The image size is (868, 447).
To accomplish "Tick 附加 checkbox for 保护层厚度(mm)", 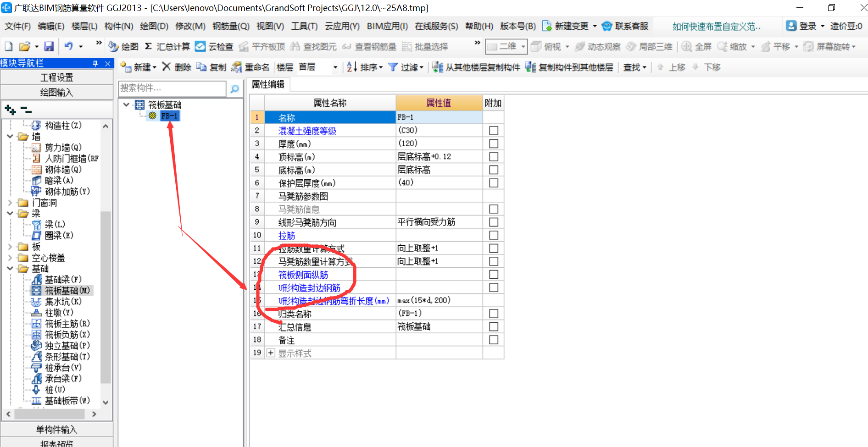I will point(494,183).
